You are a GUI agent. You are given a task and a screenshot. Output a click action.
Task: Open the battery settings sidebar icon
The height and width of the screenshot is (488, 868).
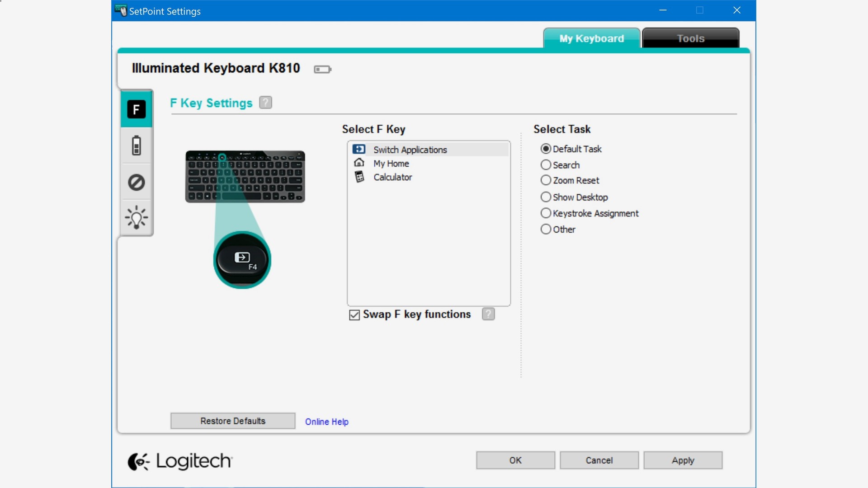136,145
